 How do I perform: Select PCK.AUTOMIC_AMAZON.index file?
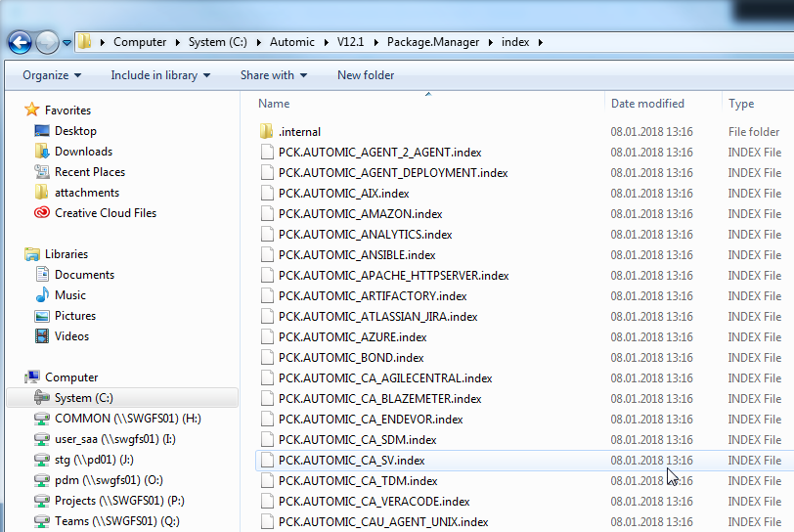pyautogui.click(x=360, y=214)
